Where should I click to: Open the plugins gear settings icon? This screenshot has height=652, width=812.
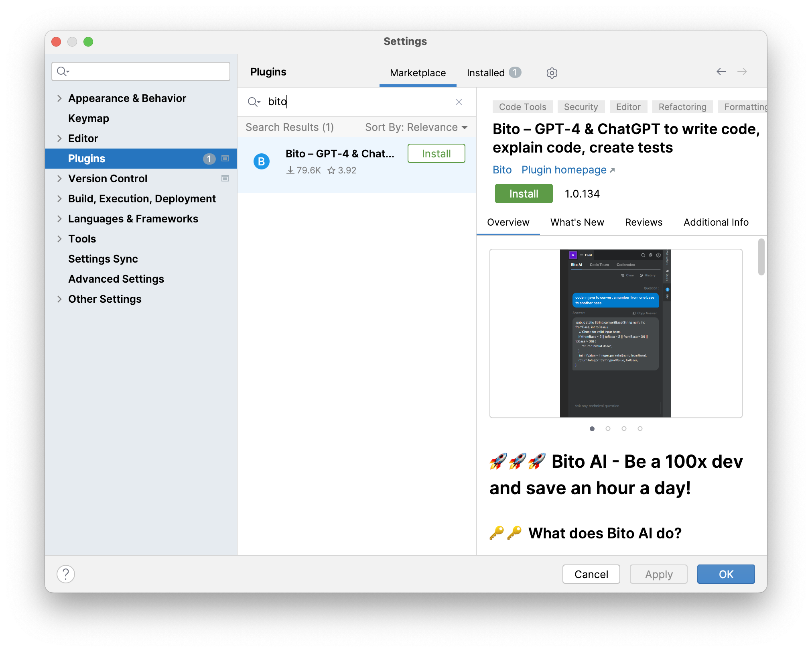[552, 73]
